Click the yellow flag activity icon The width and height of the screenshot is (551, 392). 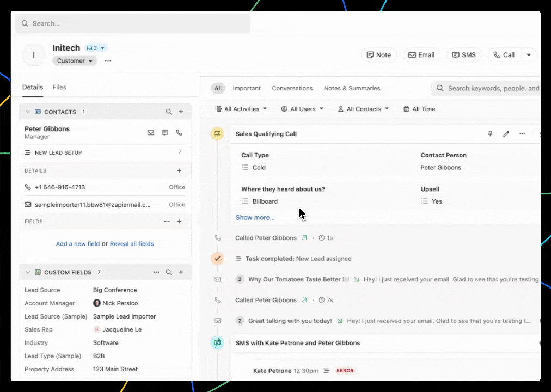tap(217, 134)
